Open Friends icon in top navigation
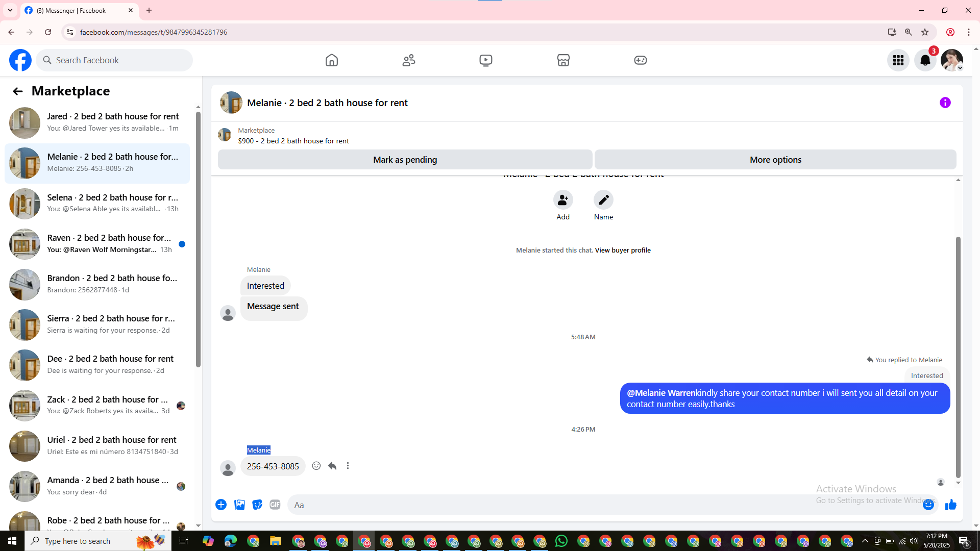The image size is (980, 551). 409,60
